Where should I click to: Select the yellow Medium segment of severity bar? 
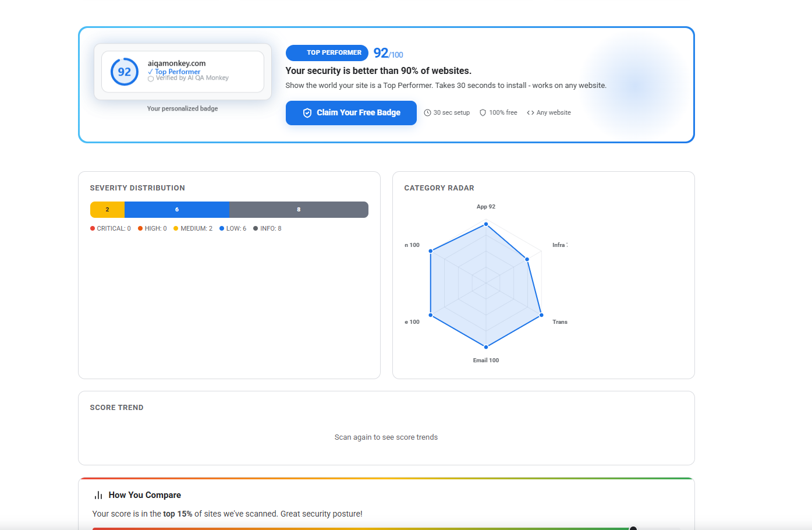click(107, 209)
